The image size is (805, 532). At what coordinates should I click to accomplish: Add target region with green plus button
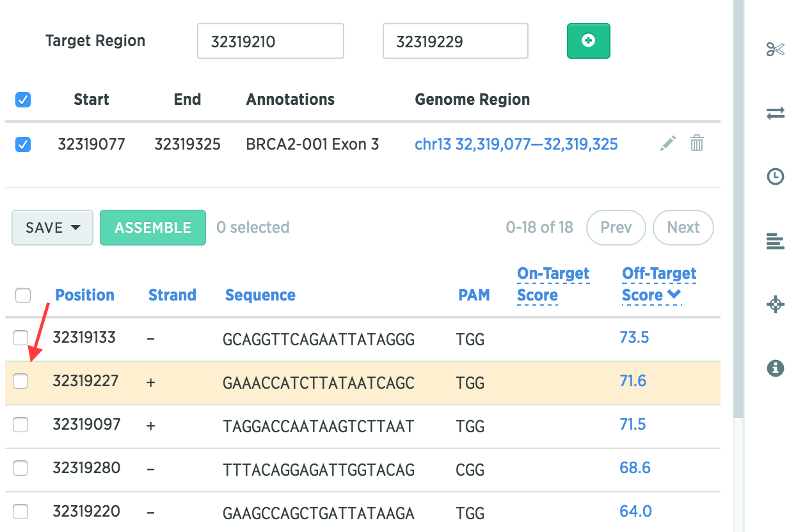pyautogui.click(x=589, y=41)
